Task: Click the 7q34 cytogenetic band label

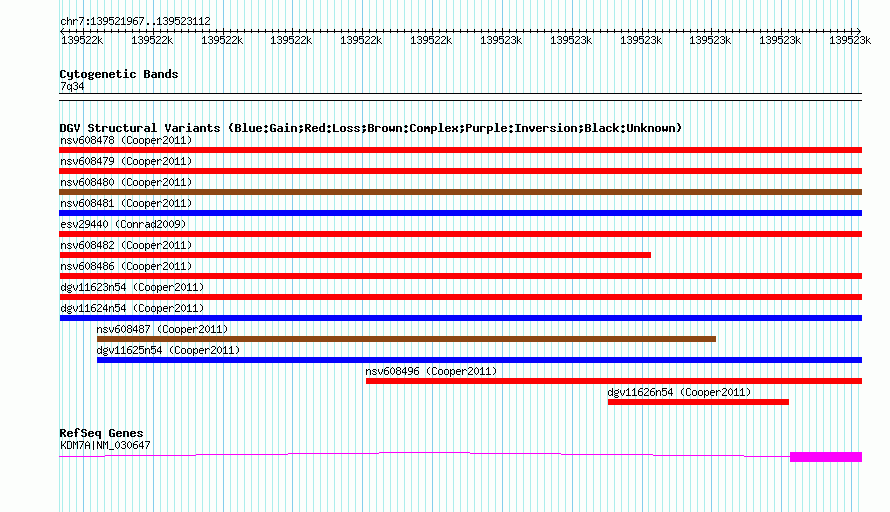Action: (x=72, y=86)
